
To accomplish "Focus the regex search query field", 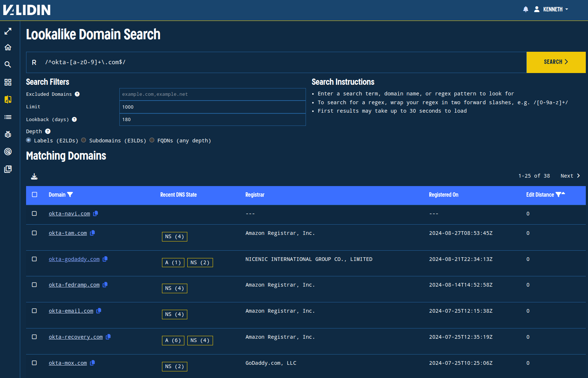I will tap(276, 62).
